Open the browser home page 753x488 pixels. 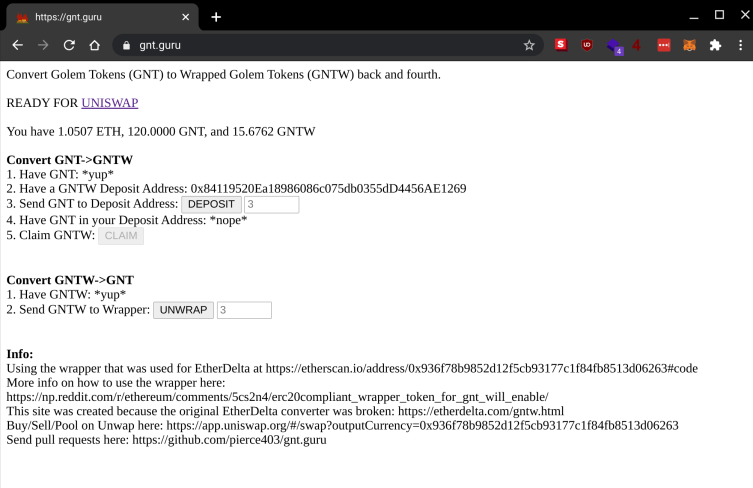(95, 45)
